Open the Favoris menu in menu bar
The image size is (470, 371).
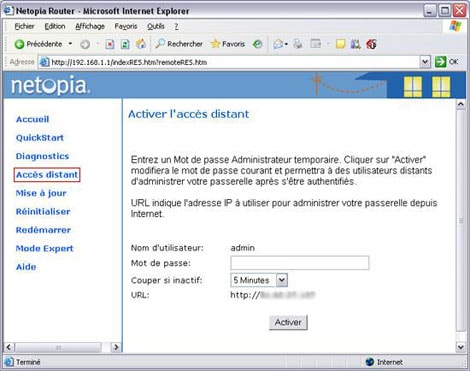pos(126,26)
